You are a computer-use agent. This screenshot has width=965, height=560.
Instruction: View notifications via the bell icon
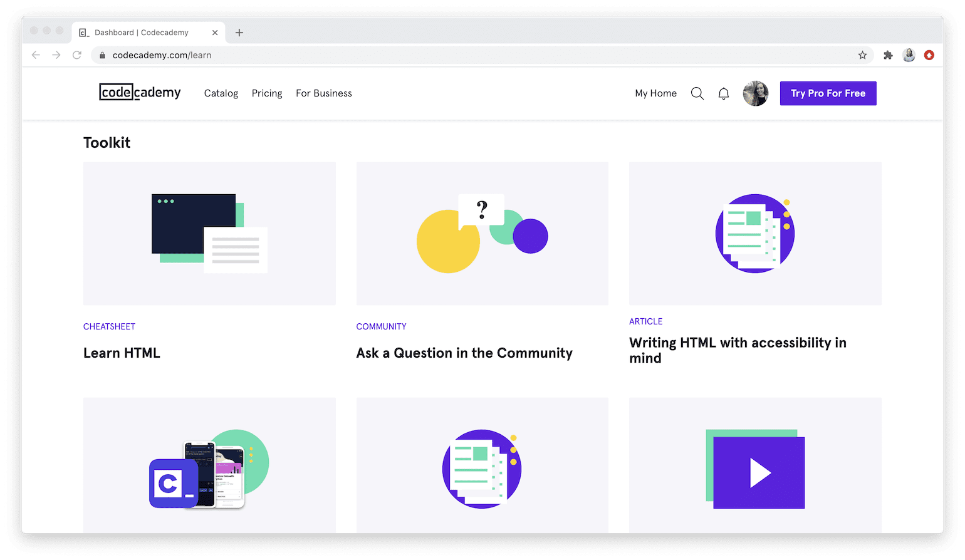(723, 93)
